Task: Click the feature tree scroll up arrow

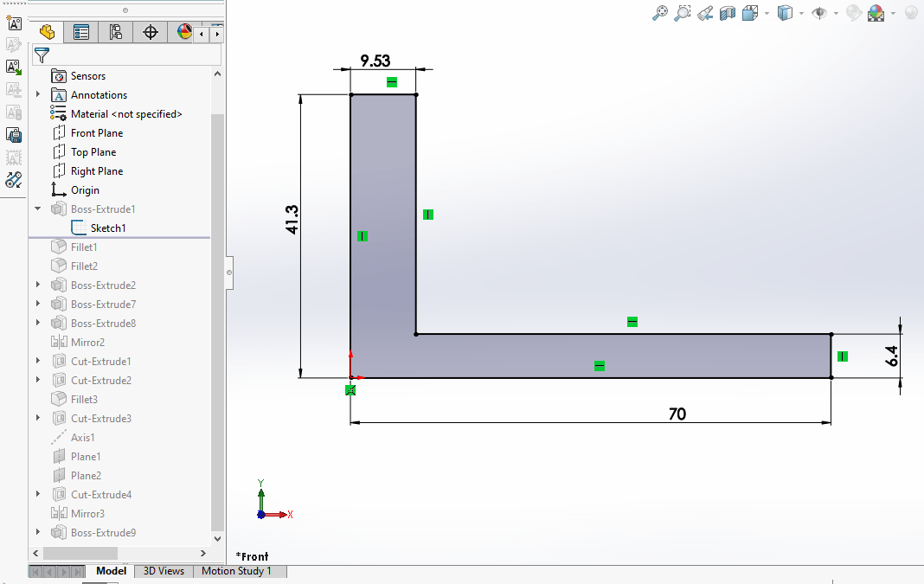Action: coord(217,74)
